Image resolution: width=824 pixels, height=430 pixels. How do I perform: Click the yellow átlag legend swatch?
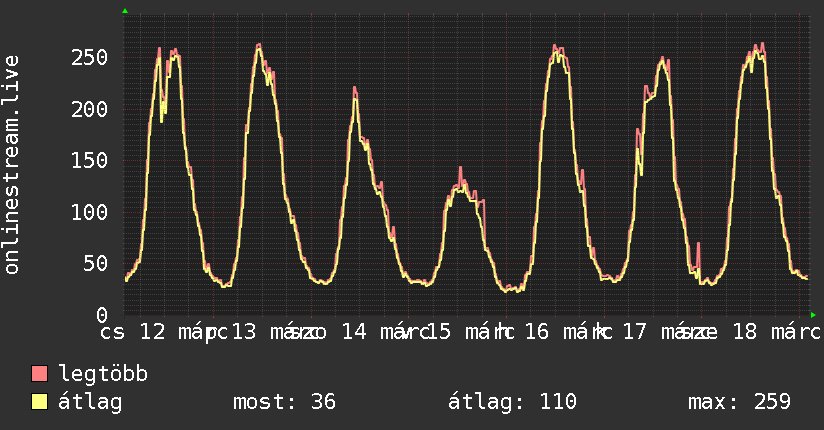39,402
